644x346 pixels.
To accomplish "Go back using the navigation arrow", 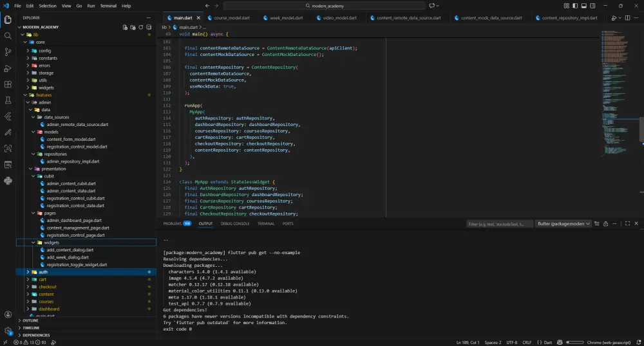I will pos(207,6).
